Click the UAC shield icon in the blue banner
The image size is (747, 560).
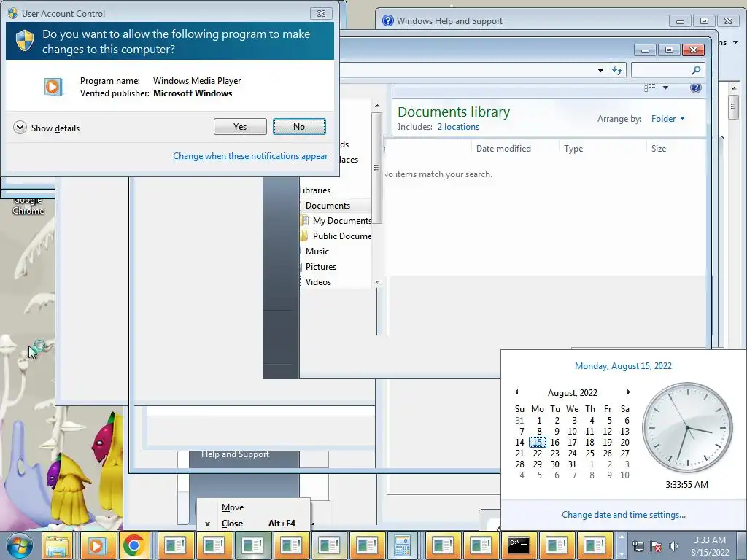(24, 41)
